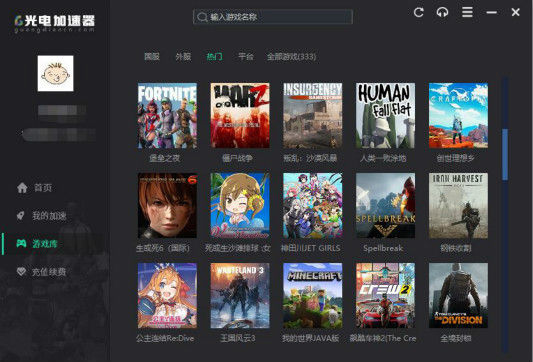Click the 光电加速器 logo
The image size is (533, 362).
55,23
